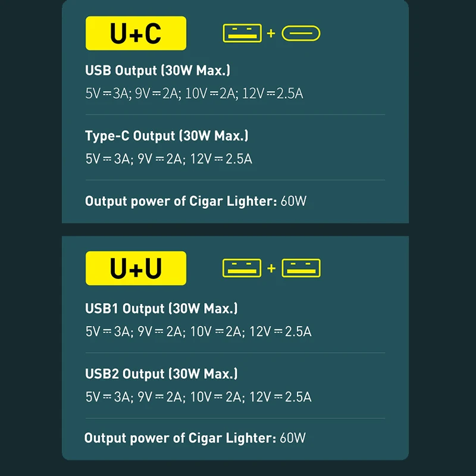Select the voltage specs line under USB1 Output
This screenshot has width=476, height=476.
pyautogui.click(x=198, y=331)
